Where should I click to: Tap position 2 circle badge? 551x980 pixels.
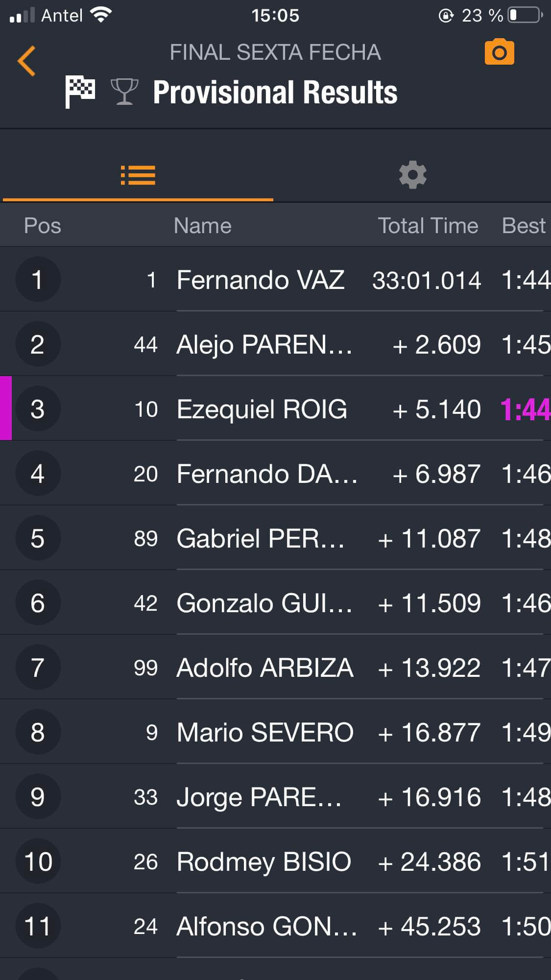coord(38,344)
